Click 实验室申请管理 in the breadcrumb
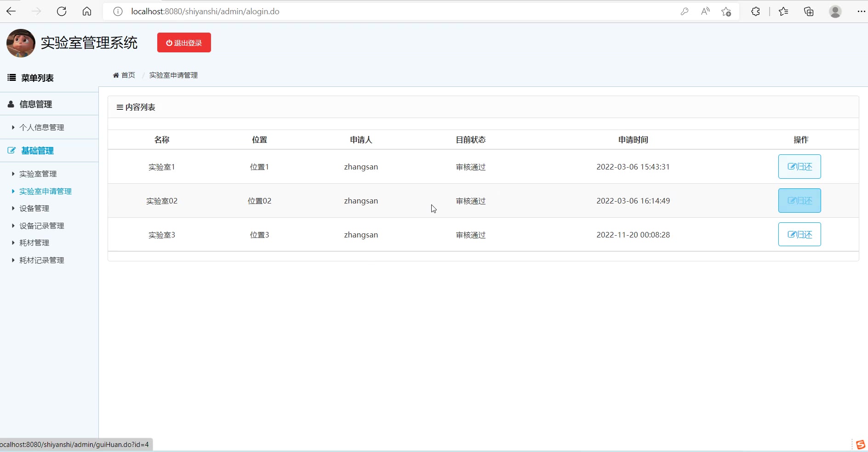 coord(173,75)
